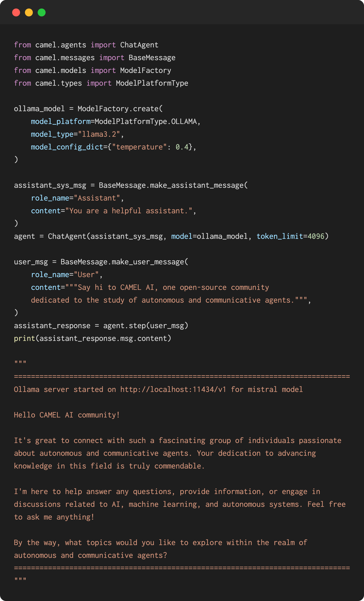Image resolution: width=364 pixels, height=601 pixels.
Task: Click the "llama3.2" model type string
Action: (x=99, y=134)
